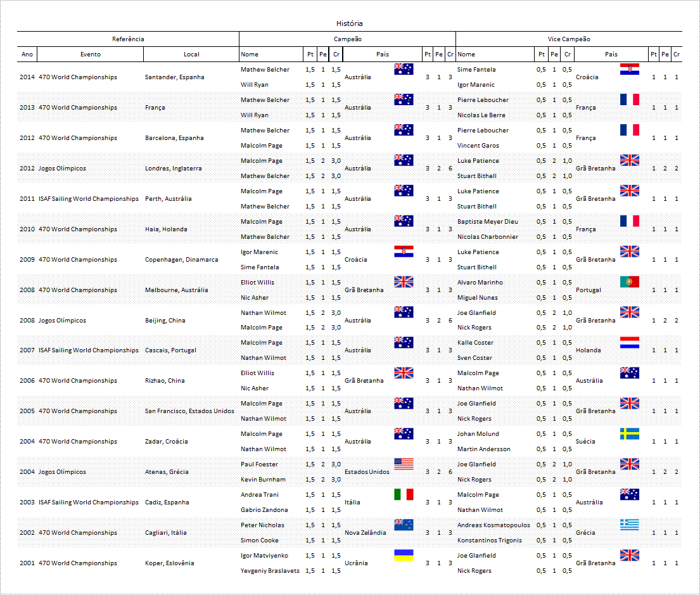The width and height of the screenshot is (700, 595).
Task: Click the name Johan Molund
Action: tap(478, 433)
